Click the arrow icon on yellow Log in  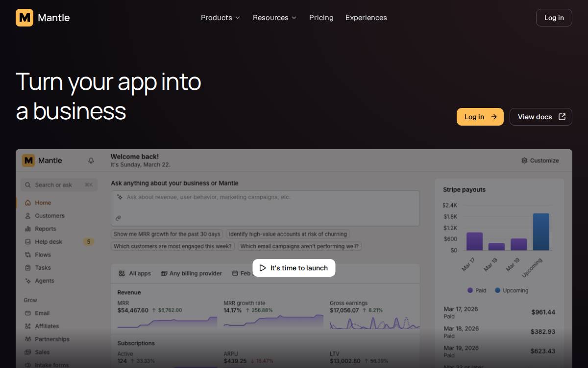[x=494, y=117]
